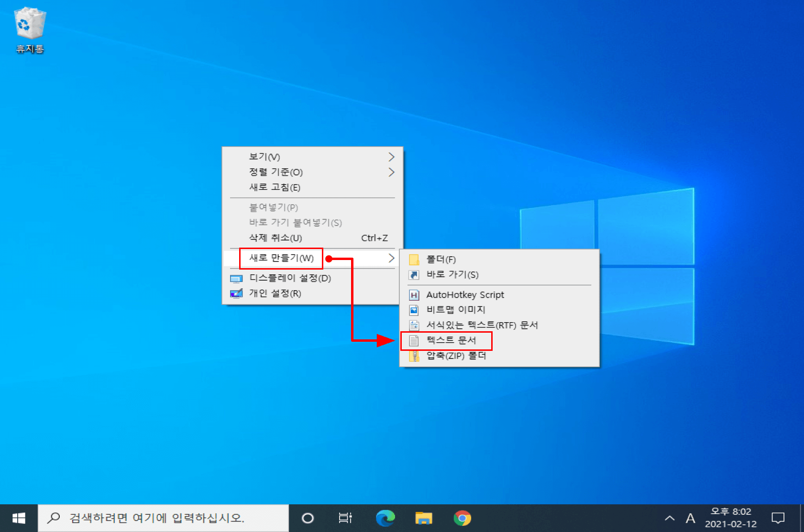Open the Recycle Bin (휴지통) desktop icon
The height and width of the screenshot is (532, 804).
[30, 30]
